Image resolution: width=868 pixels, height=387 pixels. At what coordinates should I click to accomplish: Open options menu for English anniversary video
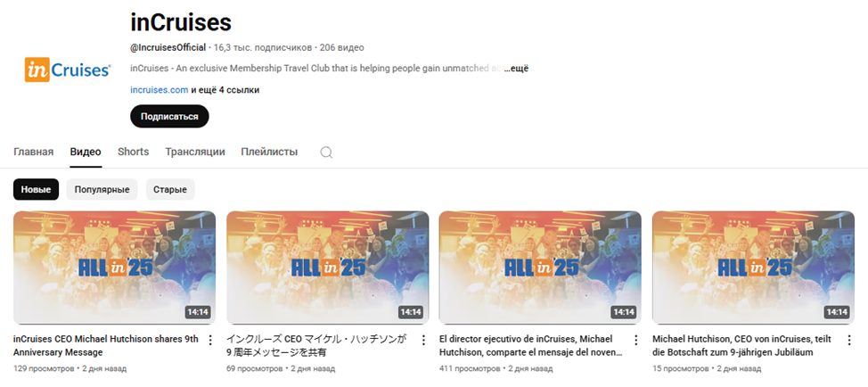click(x=209, y=340)
